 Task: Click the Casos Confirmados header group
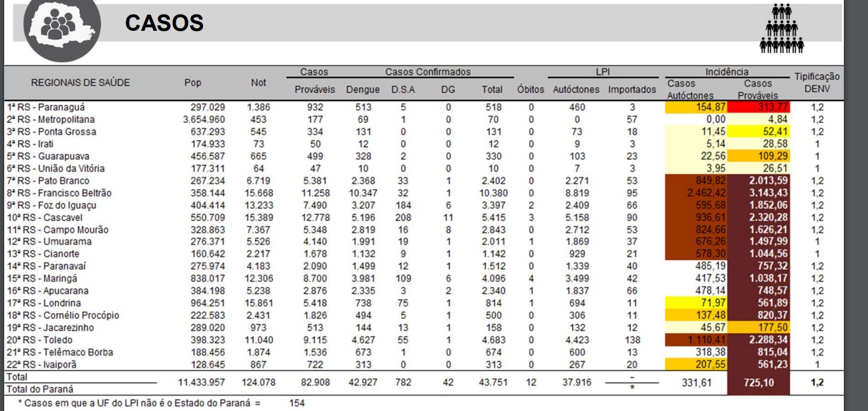pyautogui.click(x=428, y=72)
